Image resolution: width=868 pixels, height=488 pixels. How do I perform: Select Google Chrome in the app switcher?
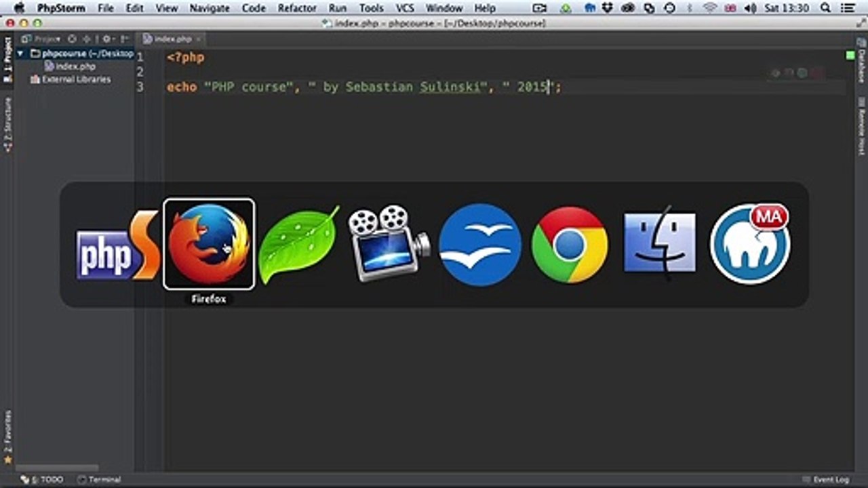pyautogui.click(x=570, y=245)
